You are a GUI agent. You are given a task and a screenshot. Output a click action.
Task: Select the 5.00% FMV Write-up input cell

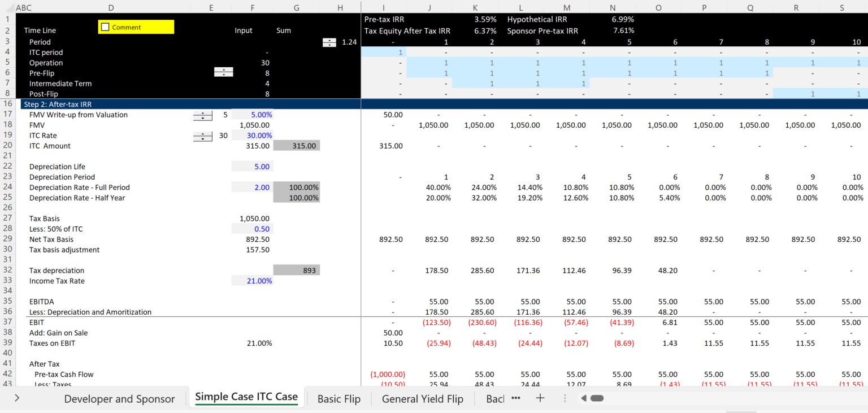[251, 115]
